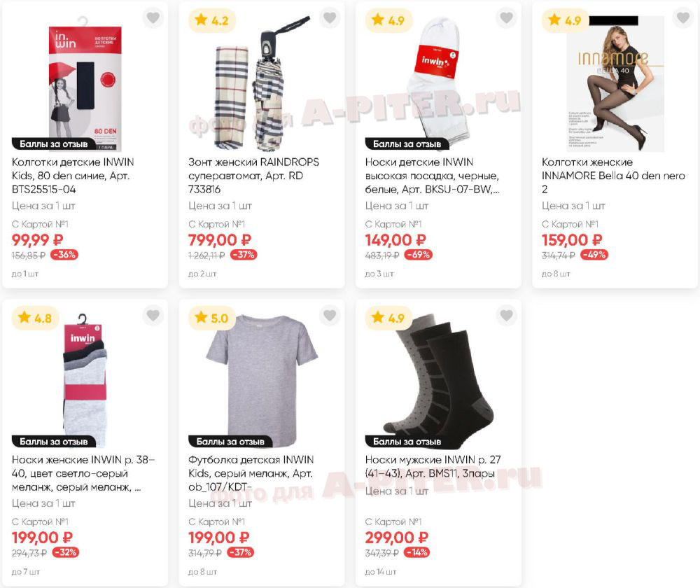Heart the серый меланж футболка card
The image size is (700, 588).
[330, 316]
